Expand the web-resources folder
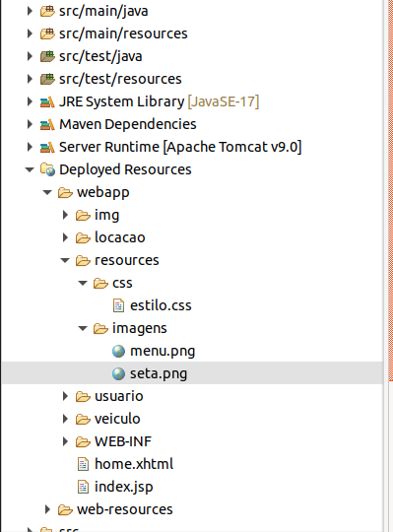Screen dimensions: 393x532 click(48, 509)
